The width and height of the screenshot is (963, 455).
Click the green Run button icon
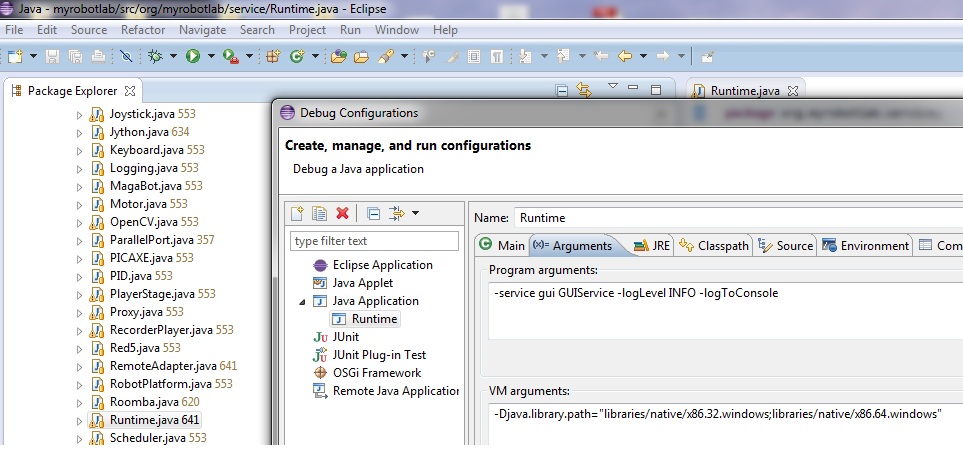(x=193, y=56)
